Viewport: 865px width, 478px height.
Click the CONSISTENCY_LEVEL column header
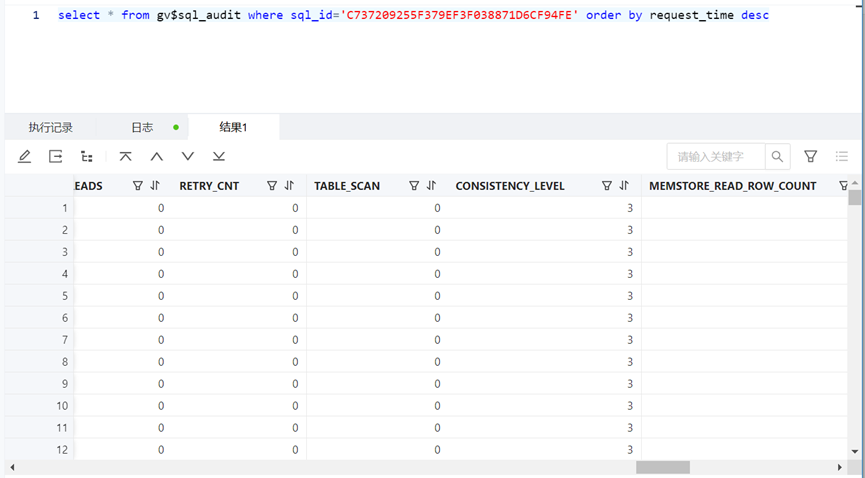[x=510, y=186]
